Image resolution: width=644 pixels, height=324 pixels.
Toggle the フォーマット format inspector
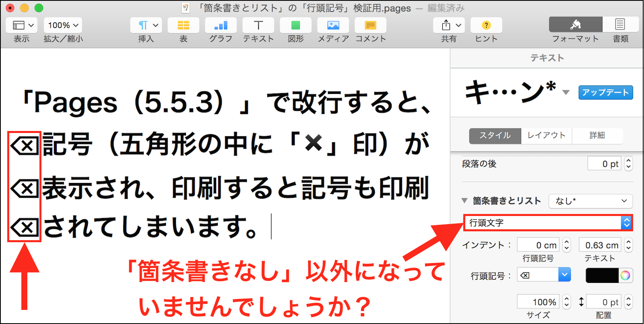(x=576, y=25)
